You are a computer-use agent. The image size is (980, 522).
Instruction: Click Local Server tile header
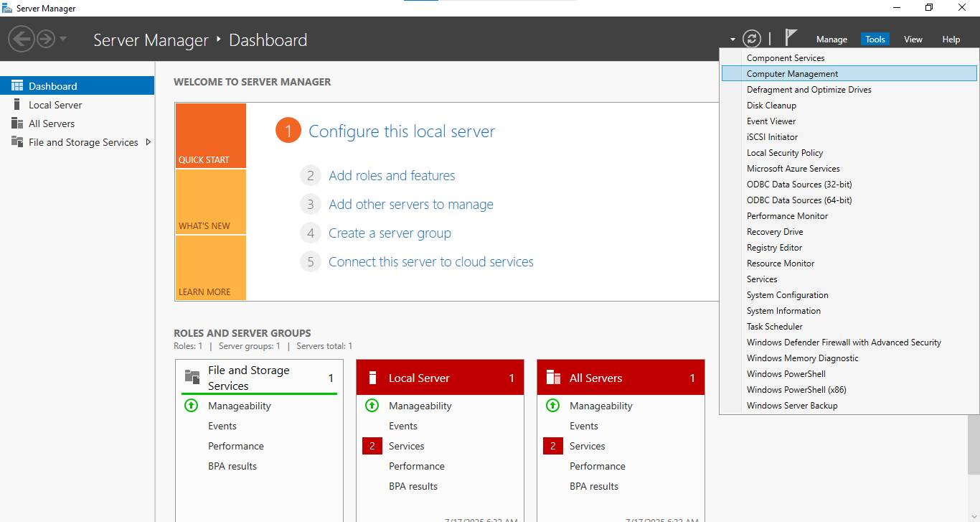[x=440, y=378]
